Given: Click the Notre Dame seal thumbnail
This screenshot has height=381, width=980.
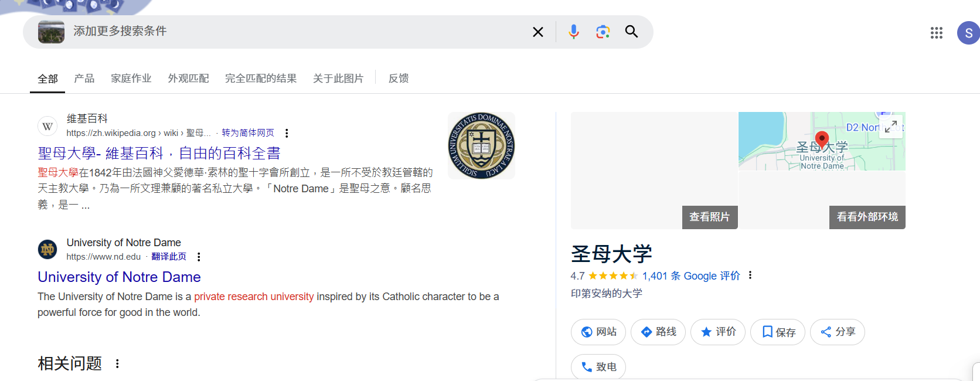Looking at the screenshot, I should [x=481, y=145].
